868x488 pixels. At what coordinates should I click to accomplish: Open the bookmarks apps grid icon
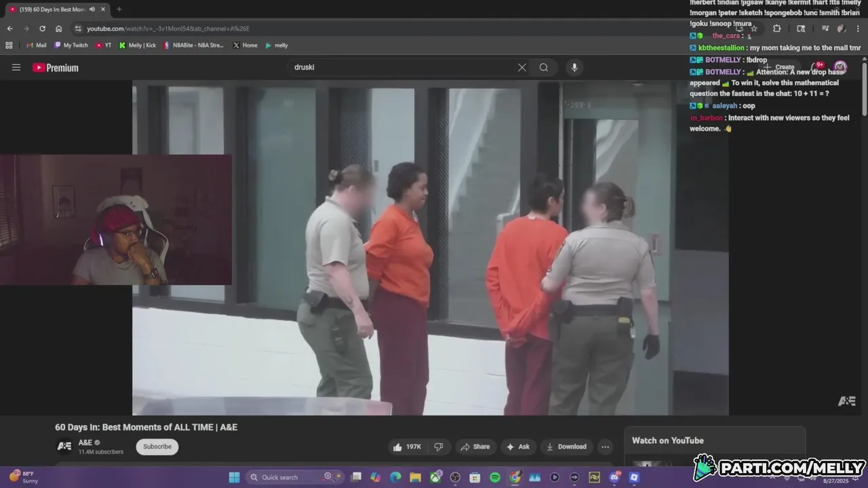(9, 45)
